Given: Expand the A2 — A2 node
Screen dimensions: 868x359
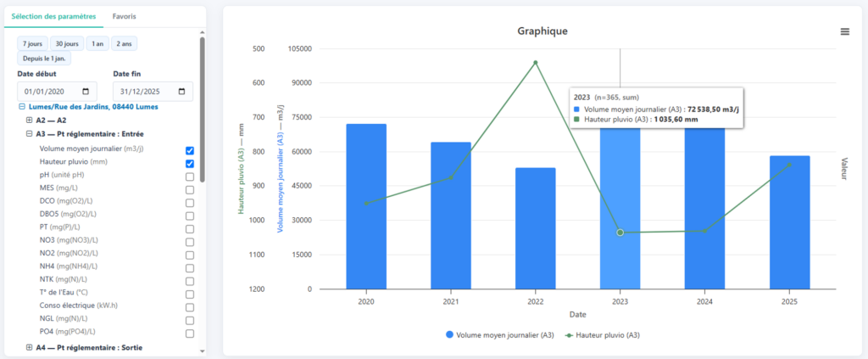Looking at the screenshot, I should [x=30, y=121].
